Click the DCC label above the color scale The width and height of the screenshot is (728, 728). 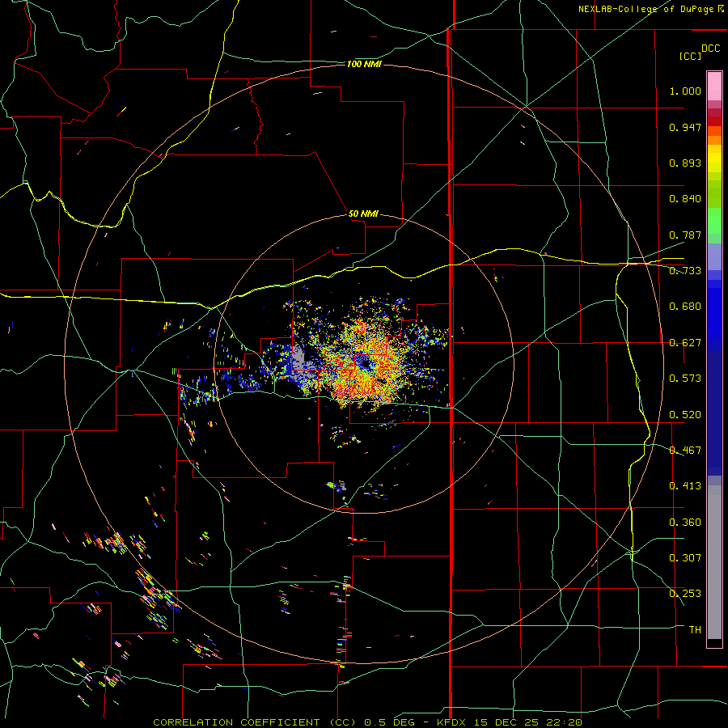(710, 49)
